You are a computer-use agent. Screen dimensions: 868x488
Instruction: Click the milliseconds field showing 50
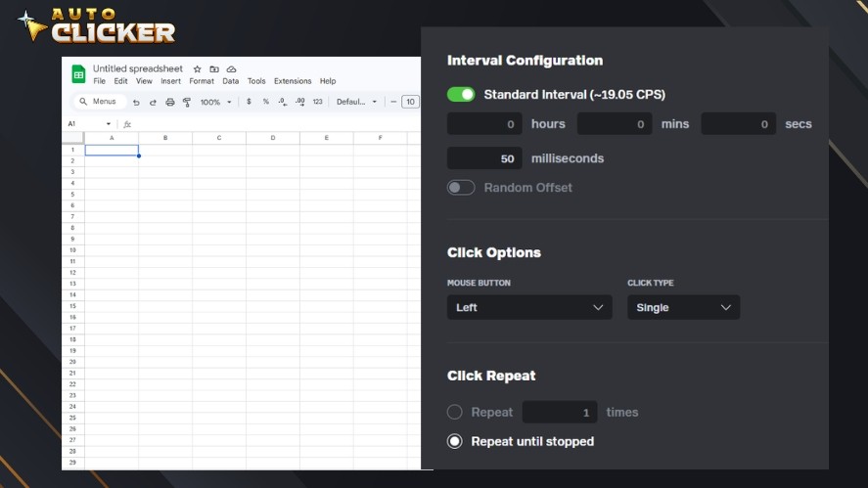point(484,158)
